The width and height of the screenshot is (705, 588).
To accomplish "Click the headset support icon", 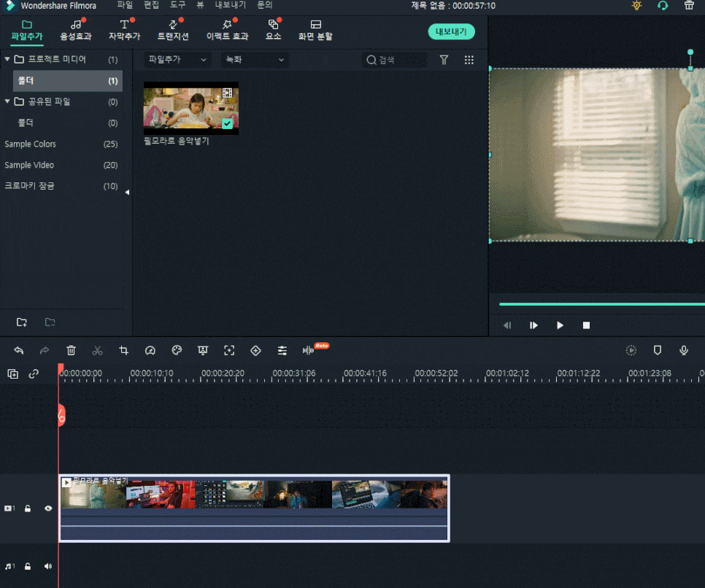I will (663, 5).
